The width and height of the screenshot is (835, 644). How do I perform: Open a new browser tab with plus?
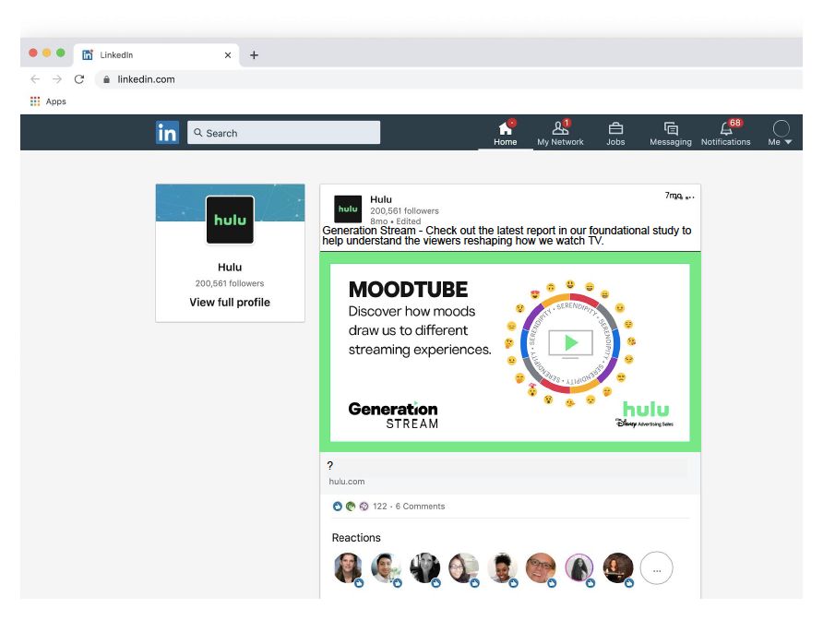[x=254, y=54]
